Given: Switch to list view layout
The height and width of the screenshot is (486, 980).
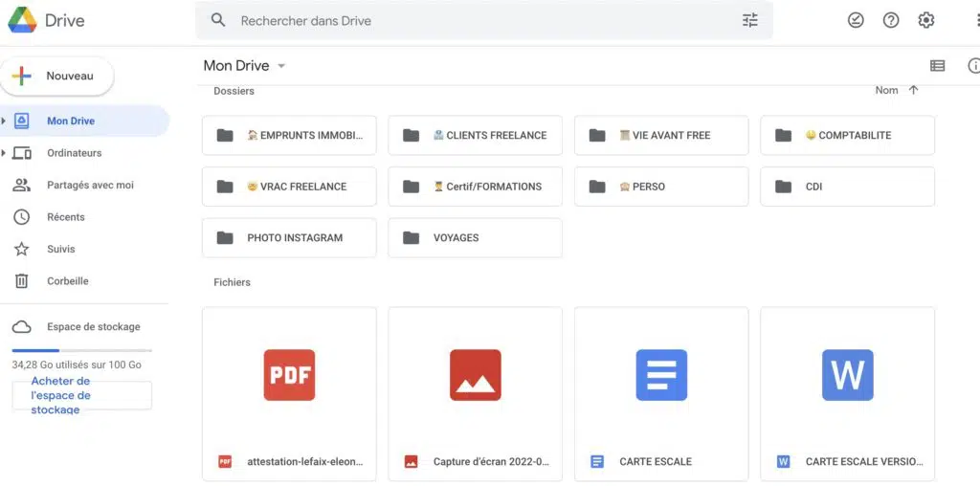Looking at the screenshot, I should click(x=937, y=66).
